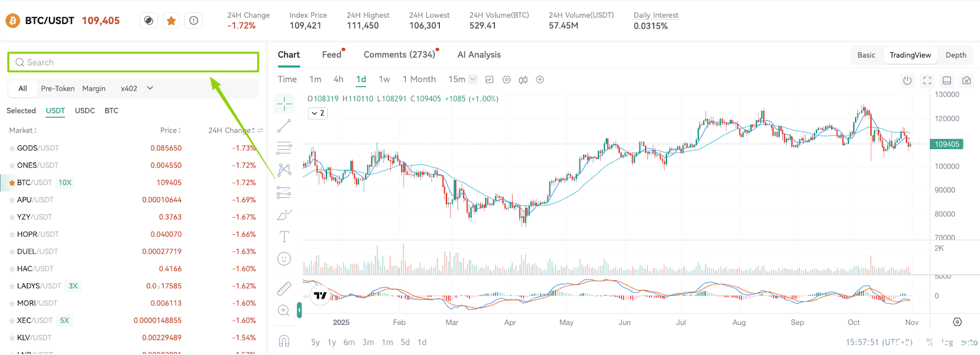Pick the ruler measure tool
Viewport: 980px width, 355px height.
tap(284, 288)
